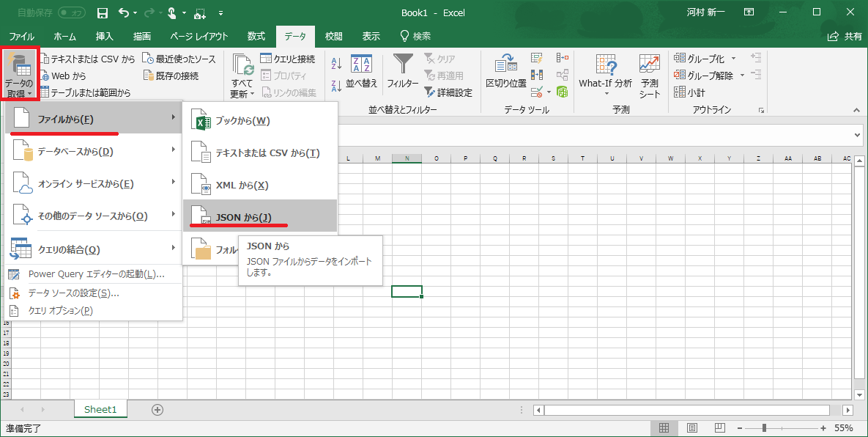Switch to Page Break Preview in the status bar
The image size is (868, 437).
pyautogui.click(x=719, y=427)
